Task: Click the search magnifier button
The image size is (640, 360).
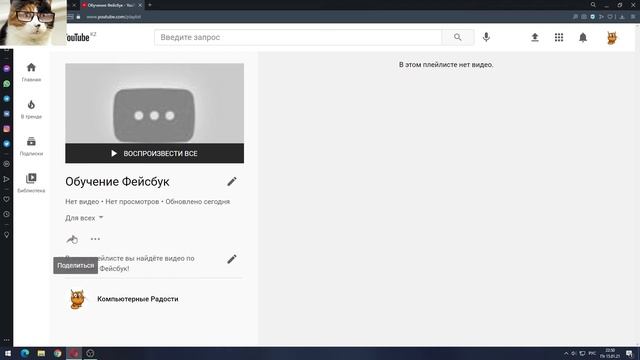Action: (x=458, y=37)
